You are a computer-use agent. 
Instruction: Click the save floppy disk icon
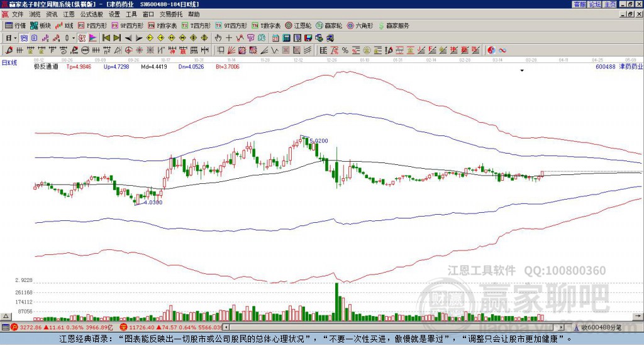point(308,38)
